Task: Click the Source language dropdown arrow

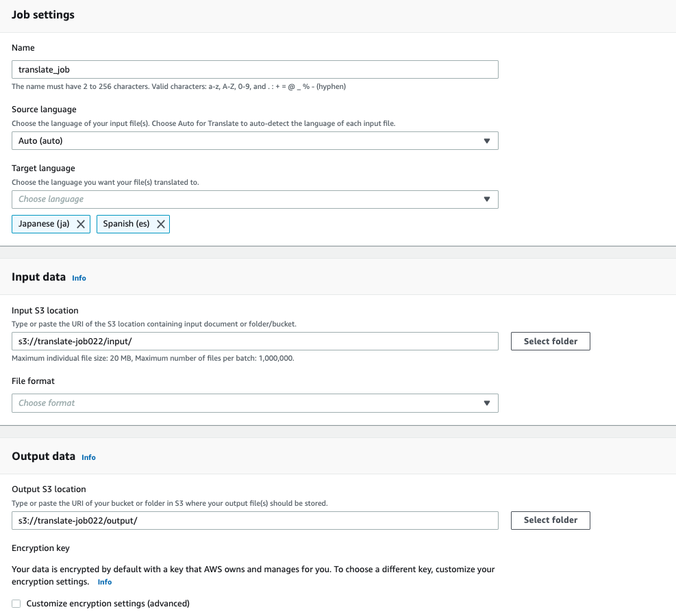Action: click(488, 140)
